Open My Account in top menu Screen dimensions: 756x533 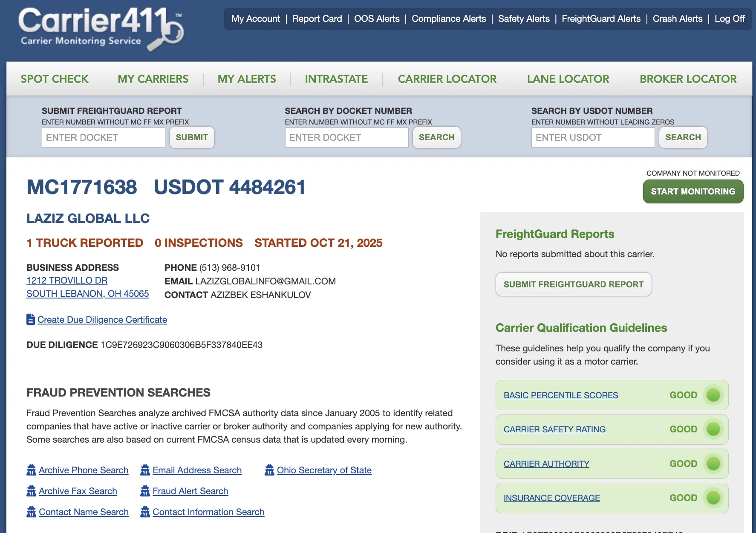pos(256,19)
